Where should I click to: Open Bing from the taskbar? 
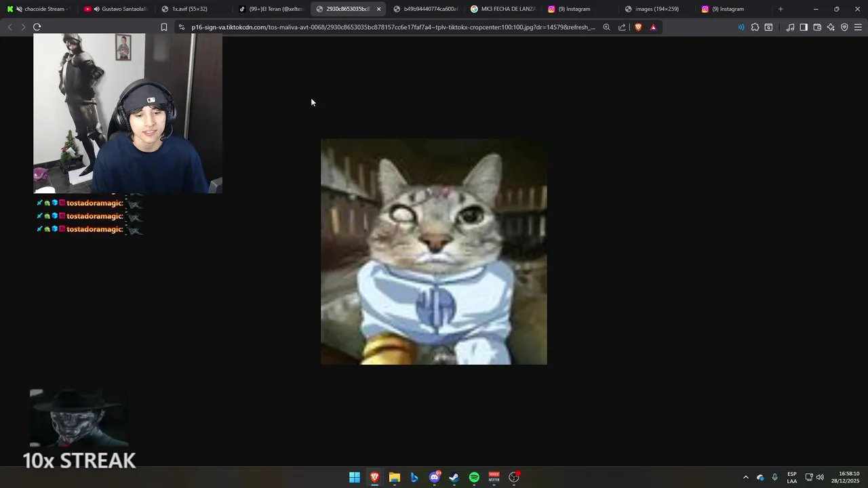[x=414, y=477]
